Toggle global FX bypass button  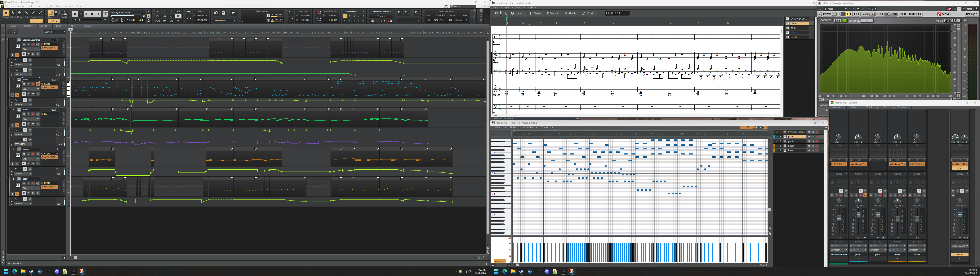pyautogui.click(x=158, y=16)
